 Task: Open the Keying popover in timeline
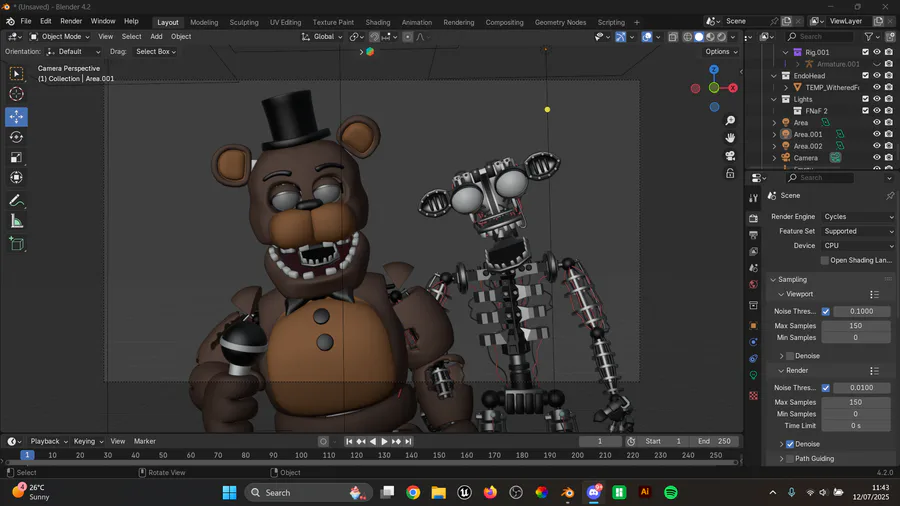point(88,442)
